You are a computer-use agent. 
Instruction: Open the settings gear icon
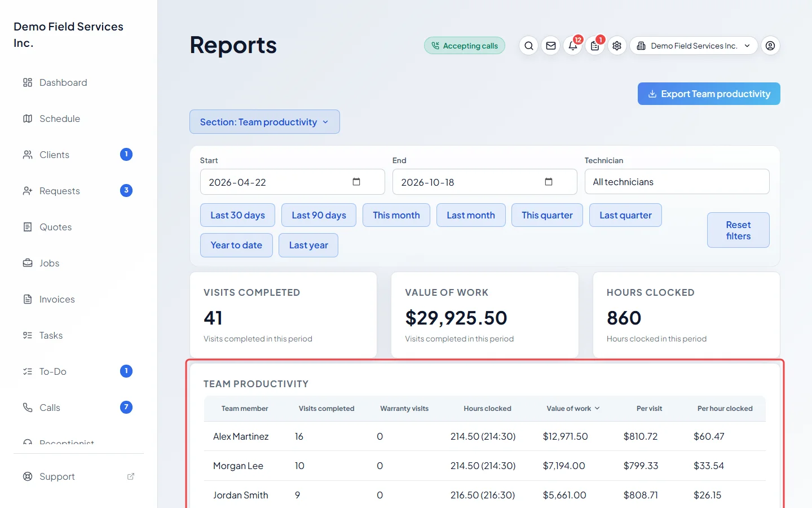point(617,46)
